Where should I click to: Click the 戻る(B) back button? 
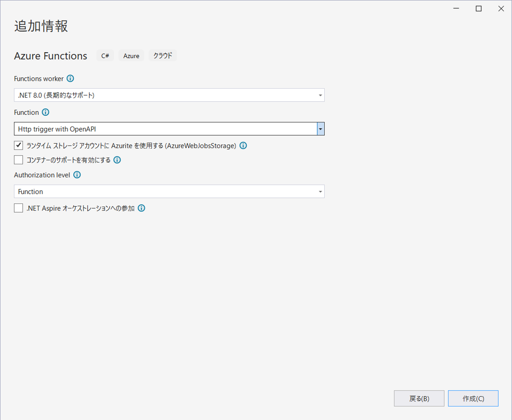[x=419, y=399]
